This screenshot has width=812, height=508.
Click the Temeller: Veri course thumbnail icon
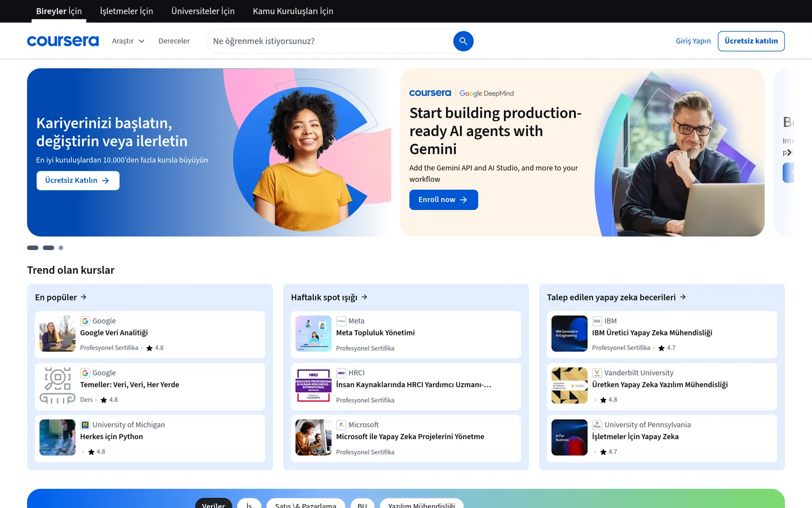coord(58,386)
